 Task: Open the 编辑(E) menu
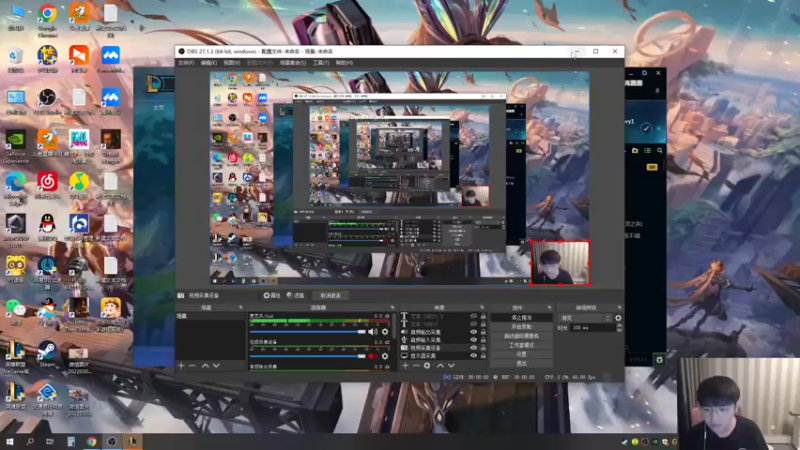(209, 63)
